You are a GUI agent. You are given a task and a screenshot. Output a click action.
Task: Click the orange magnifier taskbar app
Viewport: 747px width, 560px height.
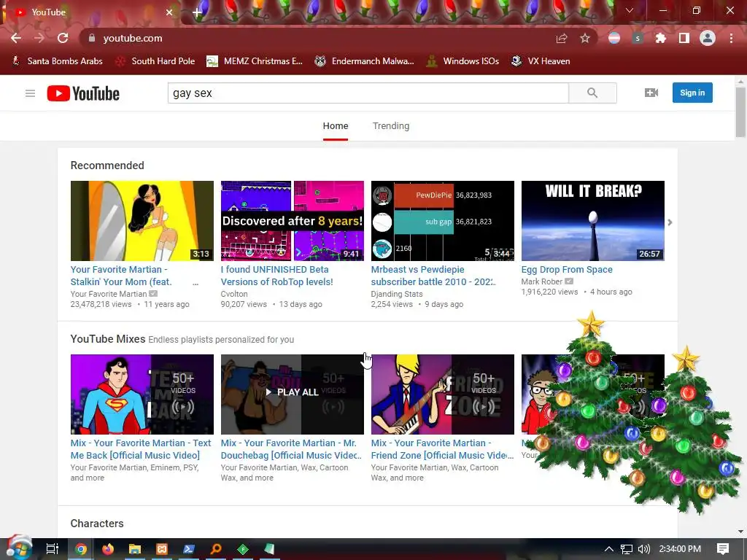click(x=216, y=549)
